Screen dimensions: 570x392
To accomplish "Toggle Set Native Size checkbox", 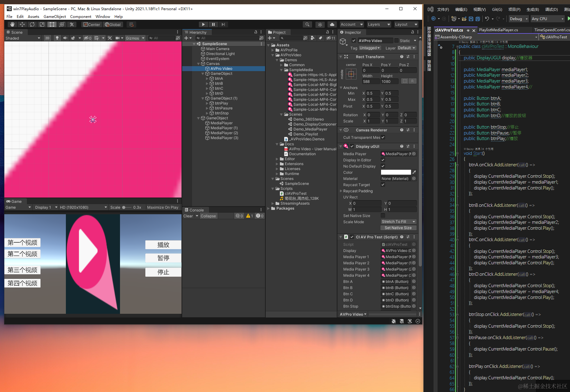I will (383, 215).
